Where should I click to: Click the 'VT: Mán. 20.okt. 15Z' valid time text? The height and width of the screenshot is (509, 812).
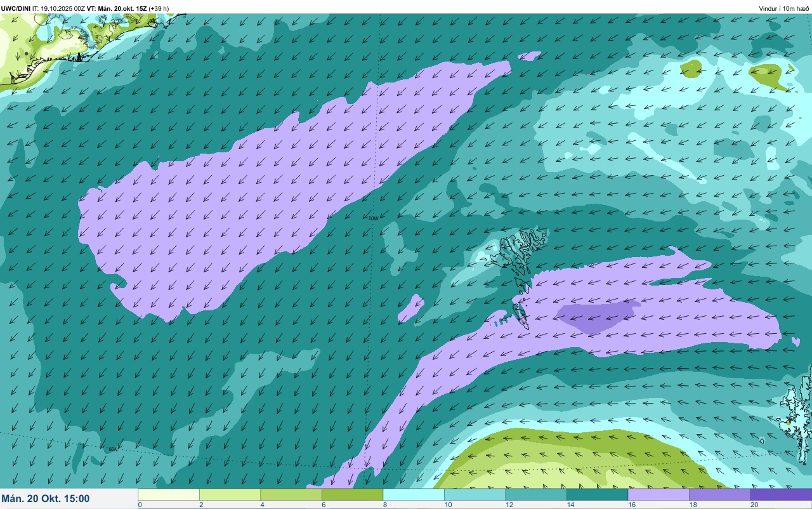117,8
